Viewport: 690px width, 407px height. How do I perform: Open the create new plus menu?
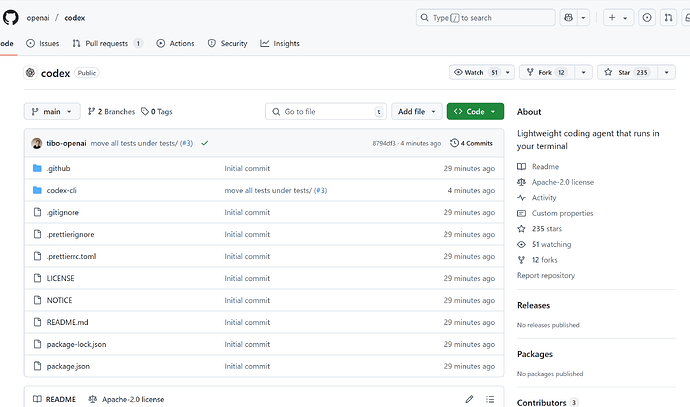618,18
